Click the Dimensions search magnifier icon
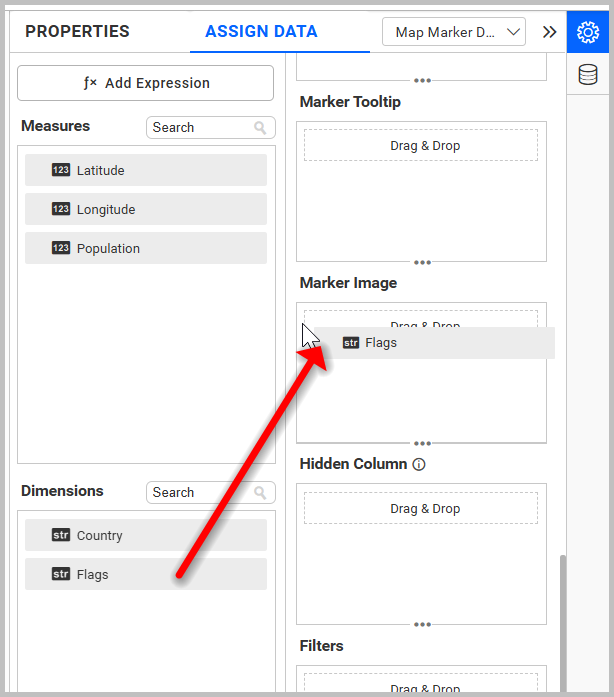 (261, 493)
